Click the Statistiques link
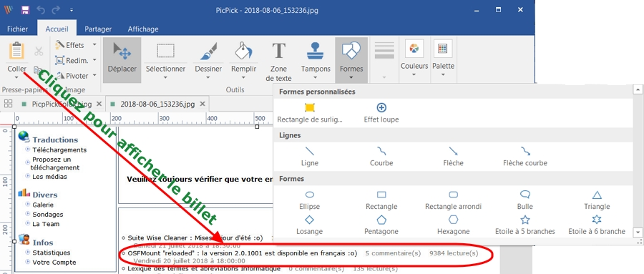The height and width of the screenshot is (274, 644). pyautogui.click(x=52, y=253)
